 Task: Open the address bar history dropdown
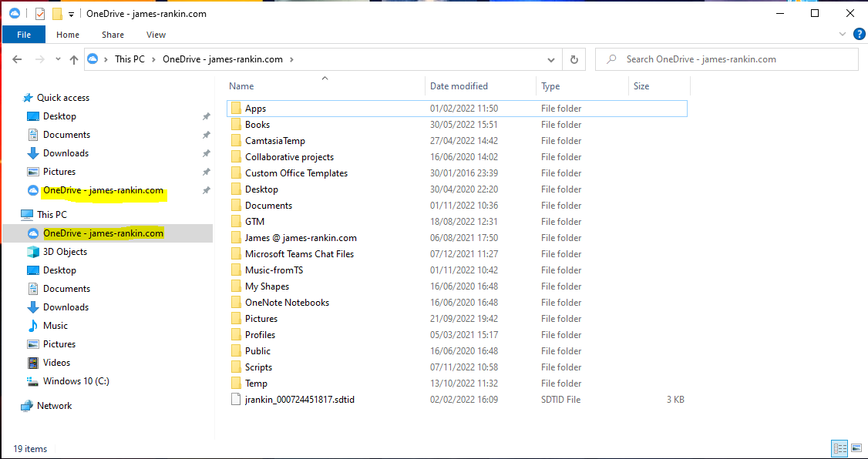[550, 59]
